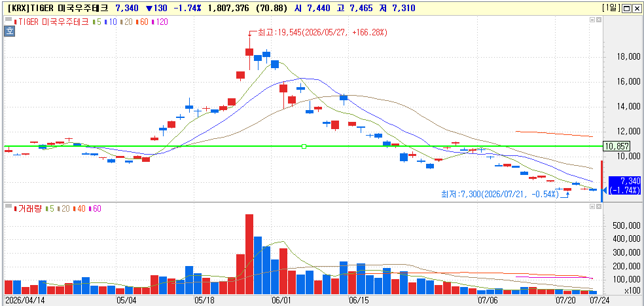This screenshot has height=306, width=644.
Task: Click the 1,807,376 volume figure in header
Action: 228,9
